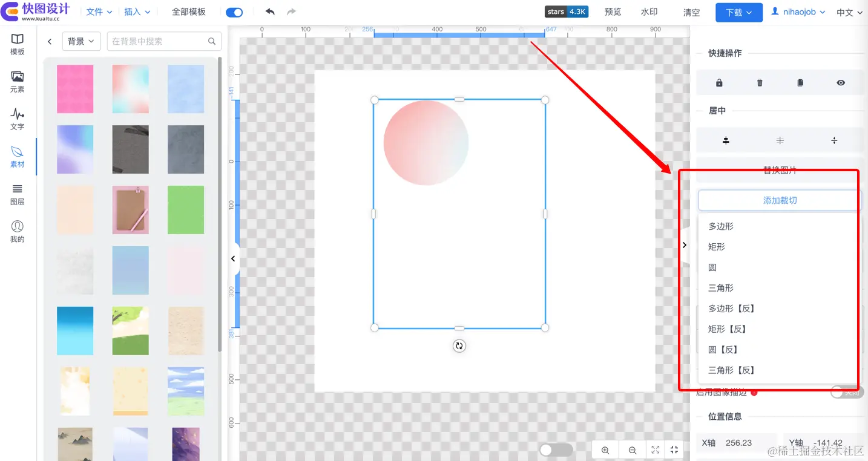Click the 替换图片 replace image button
The image size is (868, 461).
click(x=780, y=170)
